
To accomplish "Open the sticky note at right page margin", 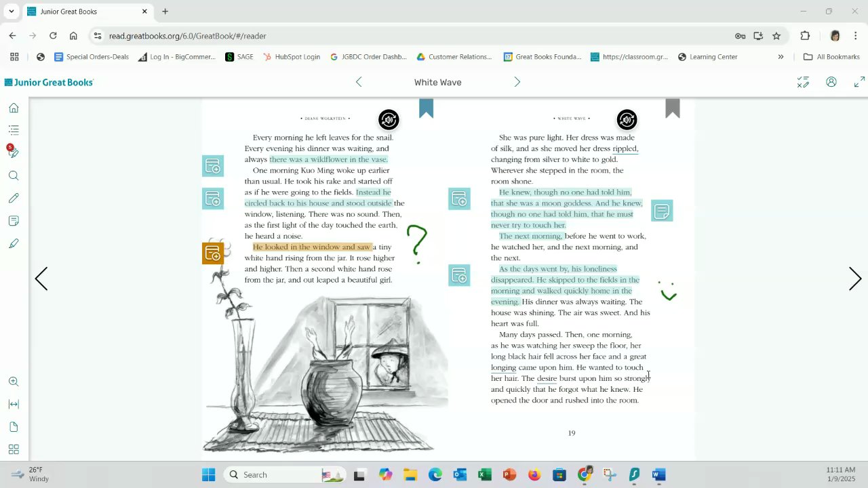I will point(662,211).
